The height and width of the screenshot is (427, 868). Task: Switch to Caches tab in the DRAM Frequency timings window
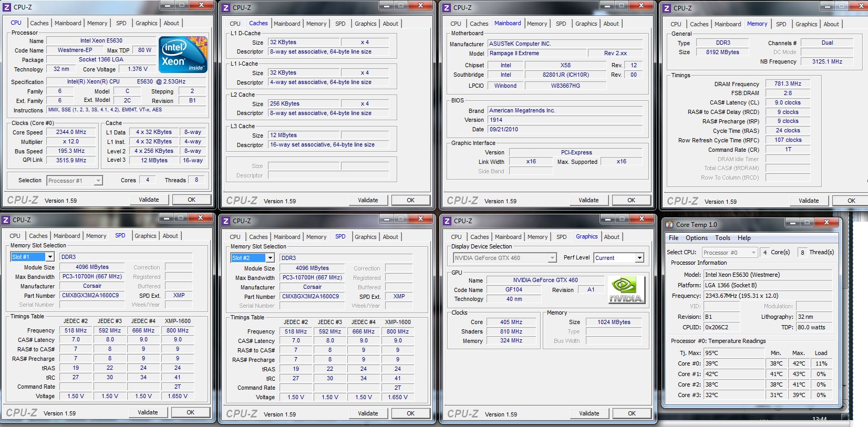pos(699,24)
